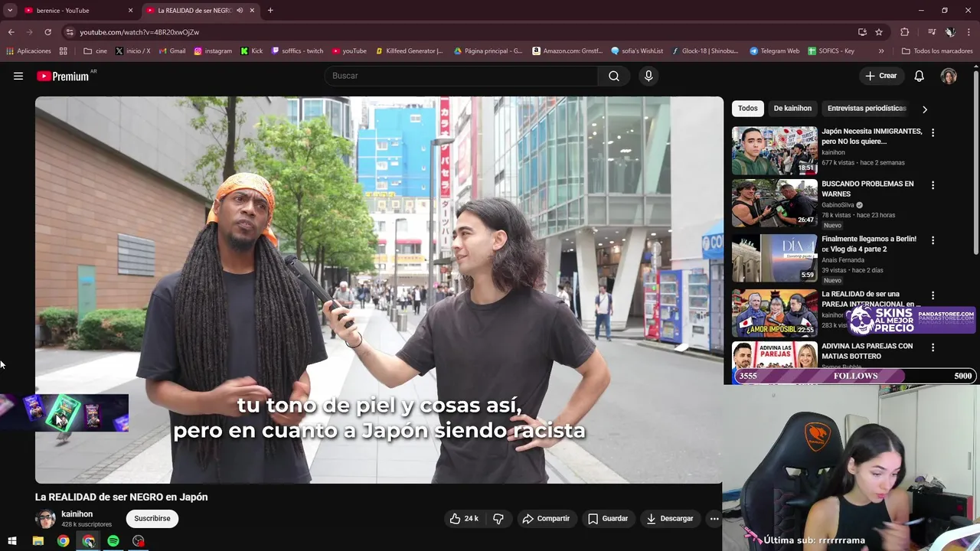The image size is (980, 551).
Task: Show more filter chips with the arrow
Action: [x=924, y=109]
